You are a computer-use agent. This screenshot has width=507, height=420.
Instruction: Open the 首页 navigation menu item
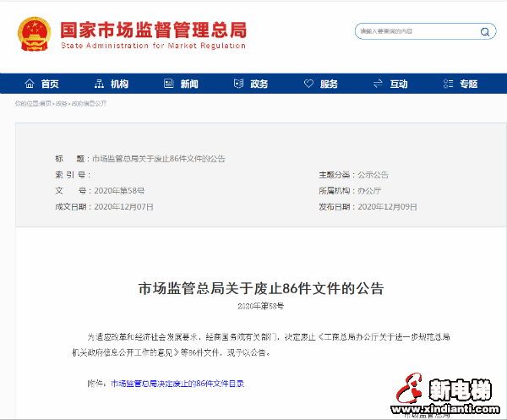click(50, 84)
